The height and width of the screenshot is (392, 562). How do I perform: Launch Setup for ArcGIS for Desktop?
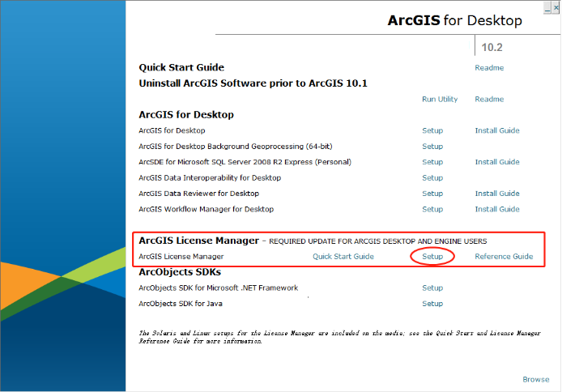pyautogui.click(x=432, y=130)
